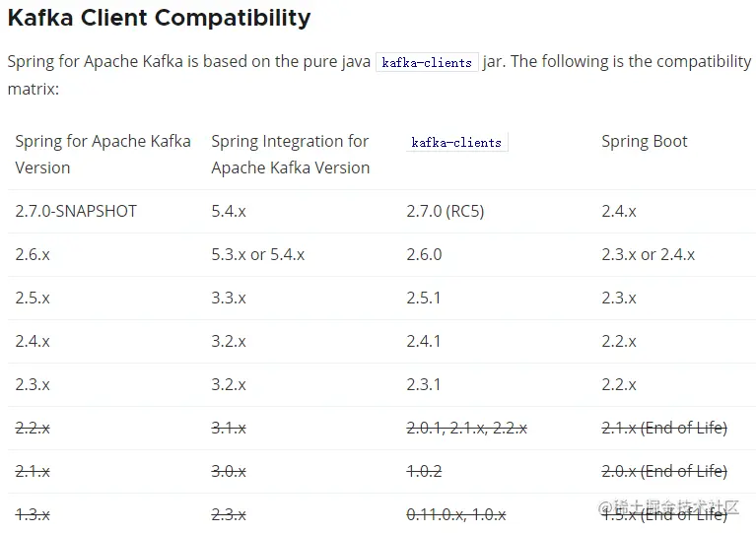This screenshot has width=756, height=533.
Task: Click the Spring Boot column header
Action: 645,141
